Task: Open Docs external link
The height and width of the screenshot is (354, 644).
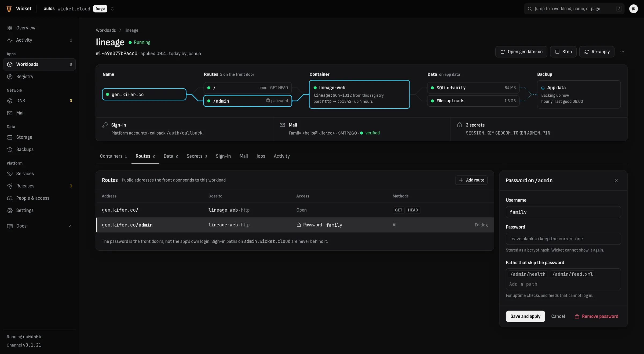Action: coord(39,226)
